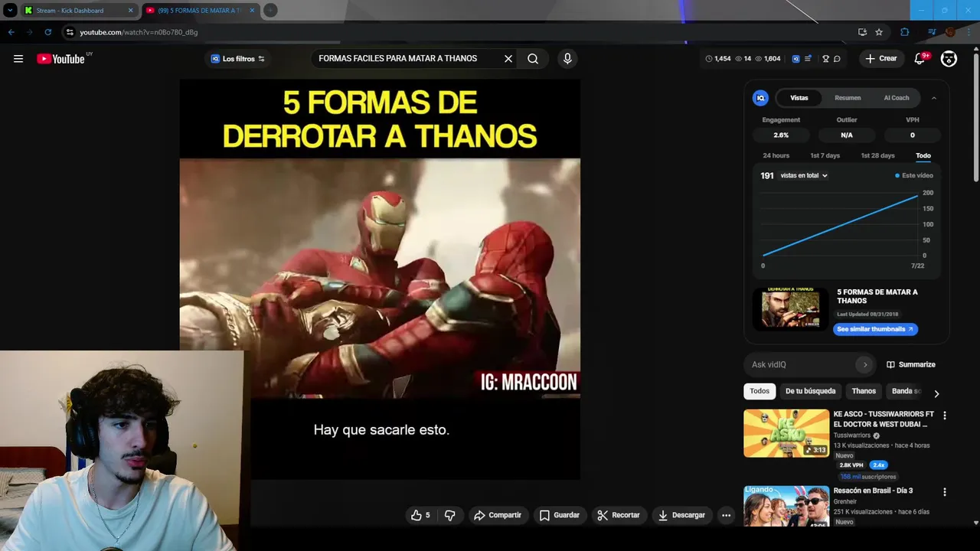Open 'Resacón en Brasil - Día 3' title

point(873,491)
